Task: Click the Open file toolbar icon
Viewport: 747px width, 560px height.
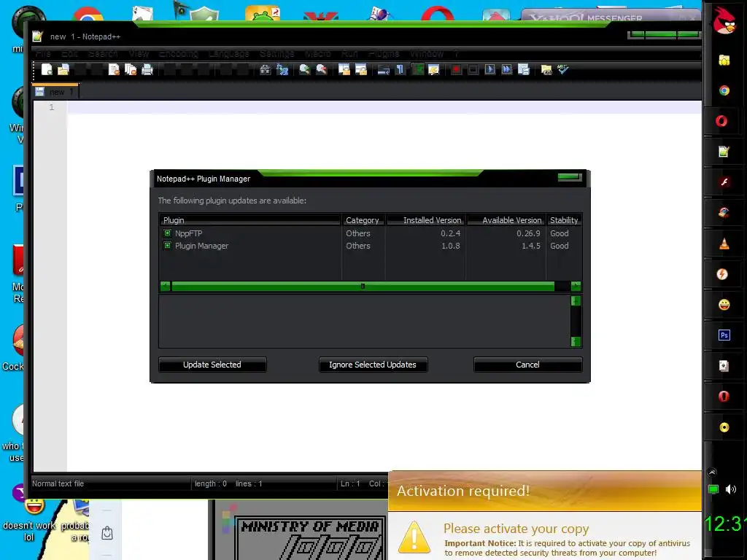Action: coord(63,69)
